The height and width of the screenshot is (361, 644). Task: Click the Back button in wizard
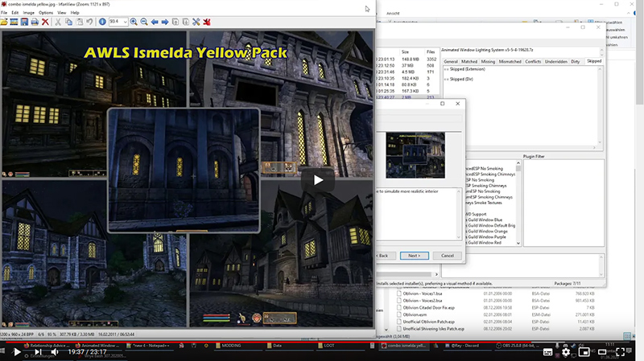point(383,256)
